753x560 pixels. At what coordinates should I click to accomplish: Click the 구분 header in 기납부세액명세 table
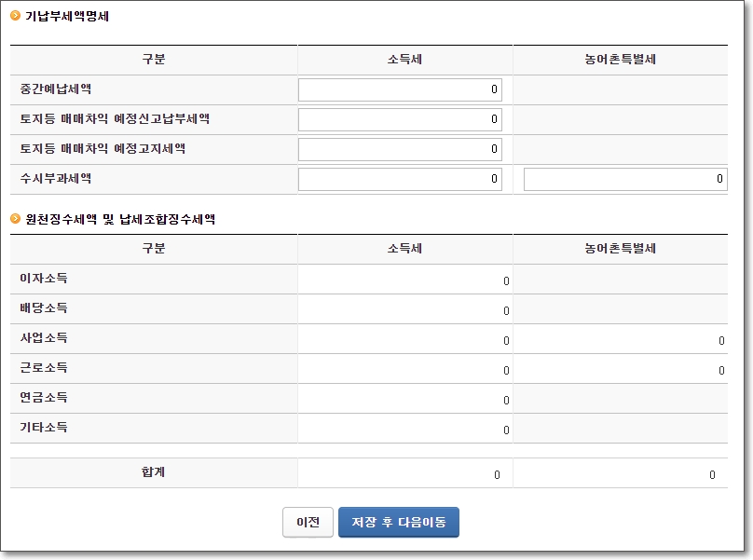pyautogui.click(x=153, y=60)
